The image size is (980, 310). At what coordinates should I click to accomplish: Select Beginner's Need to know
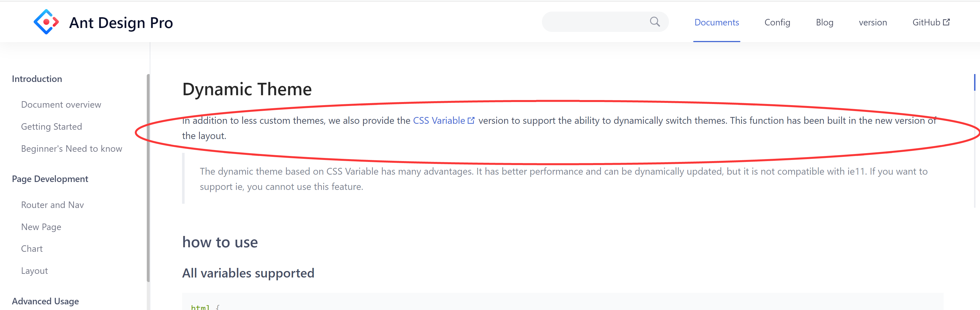(71, 149)
